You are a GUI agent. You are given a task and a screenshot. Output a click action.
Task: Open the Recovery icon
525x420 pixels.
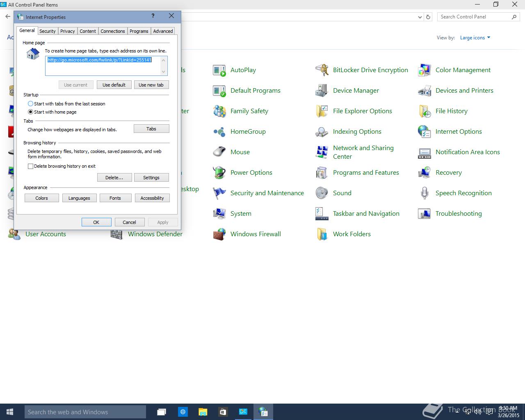[x=425, y=173]
